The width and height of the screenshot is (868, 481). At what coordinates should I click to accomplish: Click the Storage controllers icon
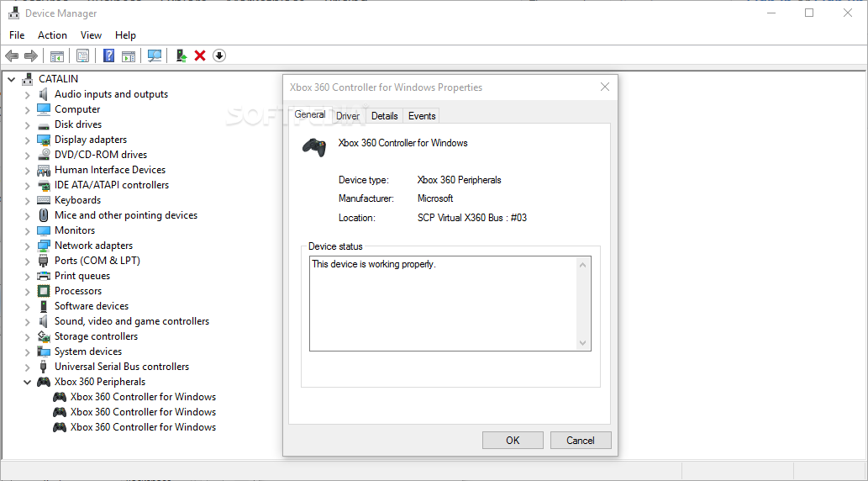pos(43,336)
